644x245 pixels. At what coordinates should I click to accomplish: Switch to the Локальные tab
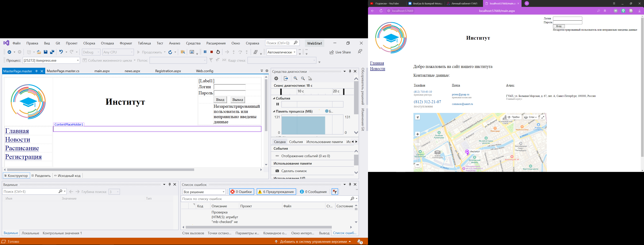[30, 233]
